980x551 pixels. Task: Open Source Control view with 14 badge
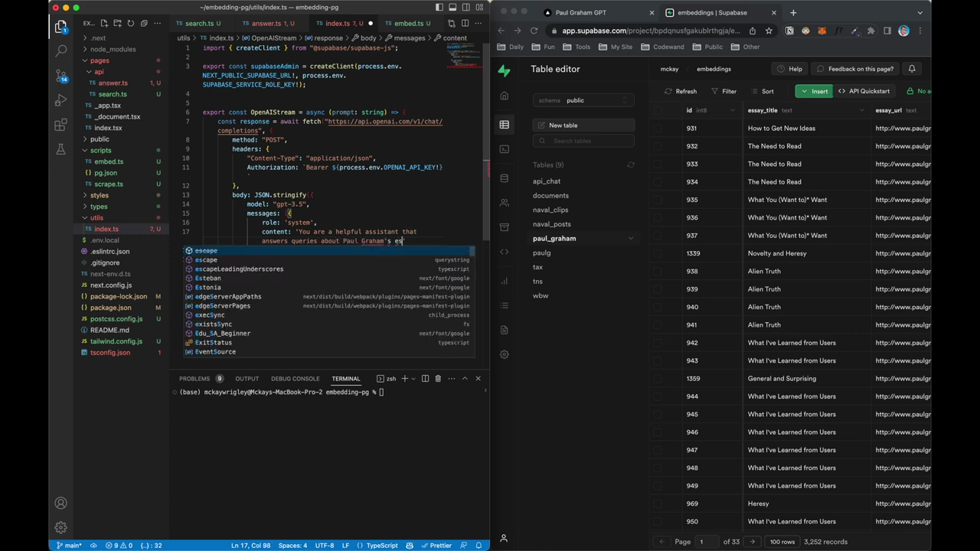pyautogui.click(x=61, y=75)
